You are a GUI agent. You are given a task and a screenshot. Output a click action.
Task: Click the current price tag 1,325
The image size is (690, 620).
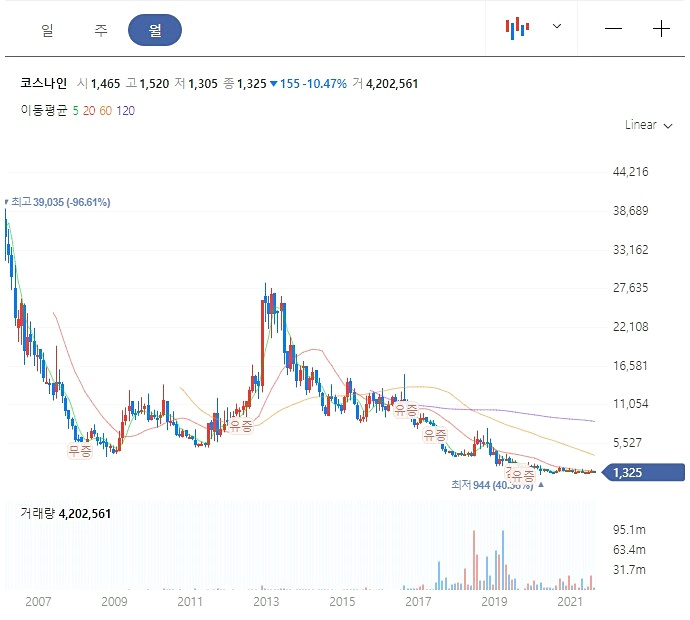click(x=643, y=473)
